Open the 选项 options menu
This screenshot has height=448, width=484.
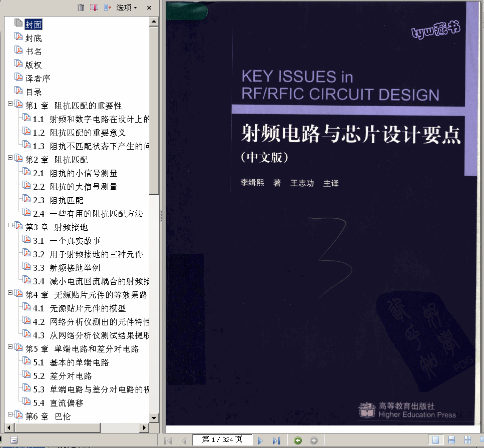click(126, 8)
